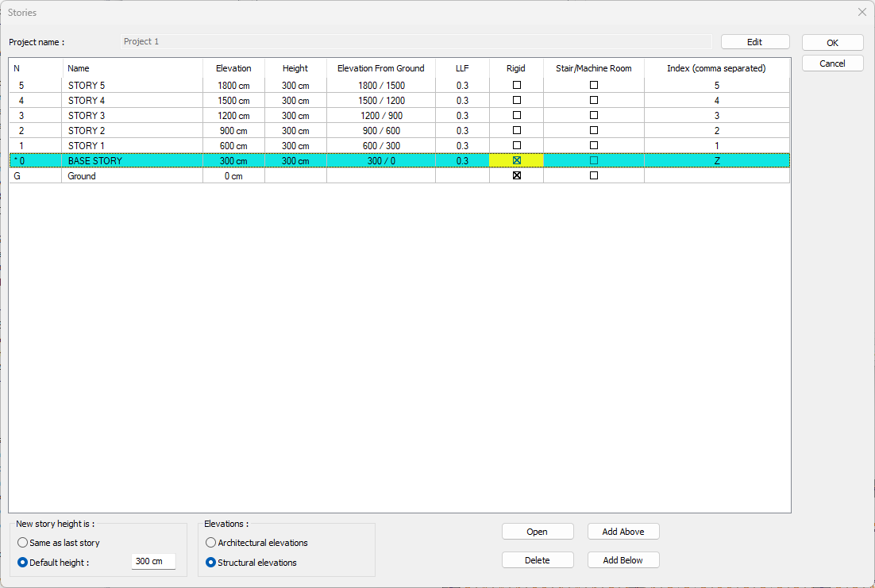Uncheck the Rigid box for Ground row
Viewport: 875px width, 588px height.
click(517, 175)
